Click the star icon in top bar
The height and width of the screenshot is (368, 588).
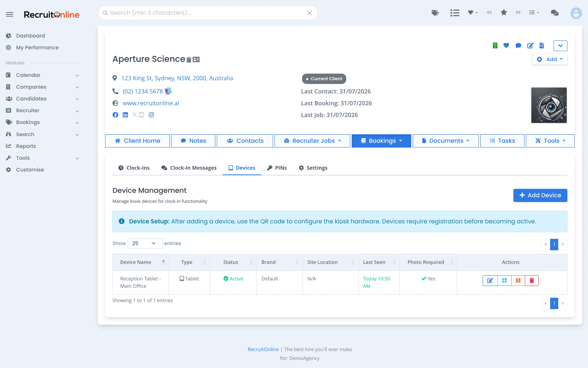pyautogui.click(x=504, y=12)
